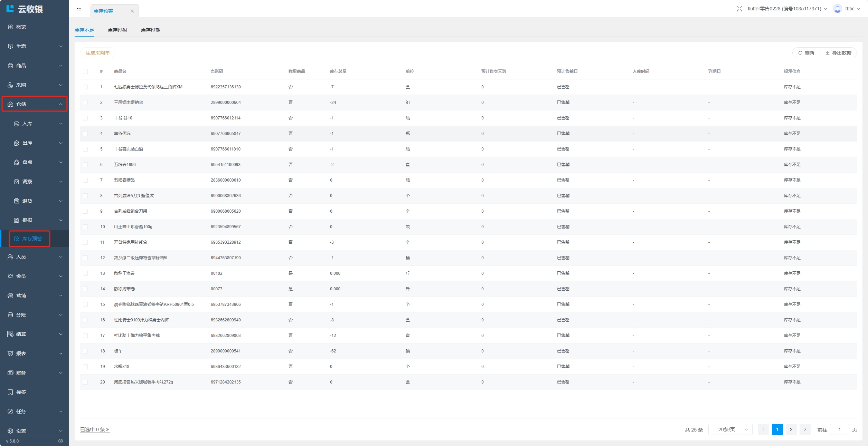Toggle the select-all header checkbox
The width and height of the screenshot is (868, 446).
point(85,71)
